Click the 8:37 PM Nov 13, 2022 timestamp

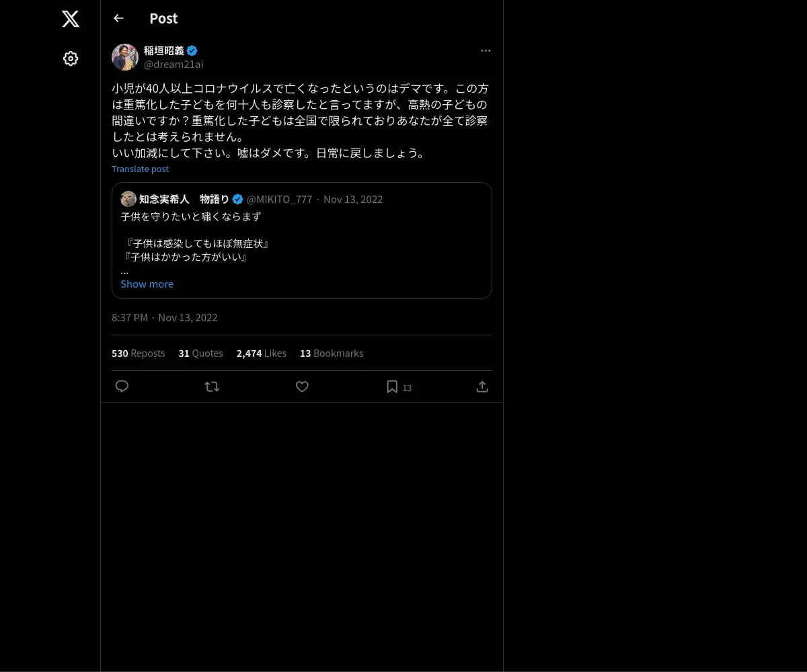[x=164, y=317]
